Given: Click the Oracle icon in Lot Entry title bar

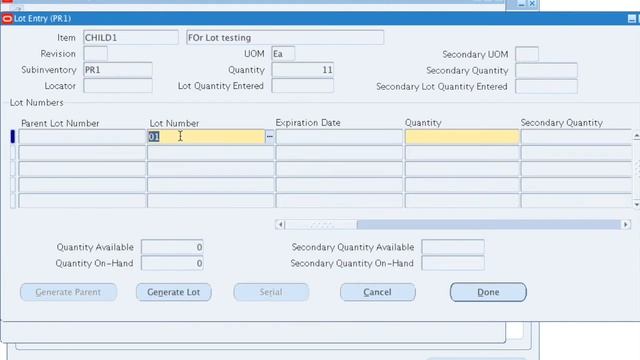Looking at the screenshot, I should 7,19.
